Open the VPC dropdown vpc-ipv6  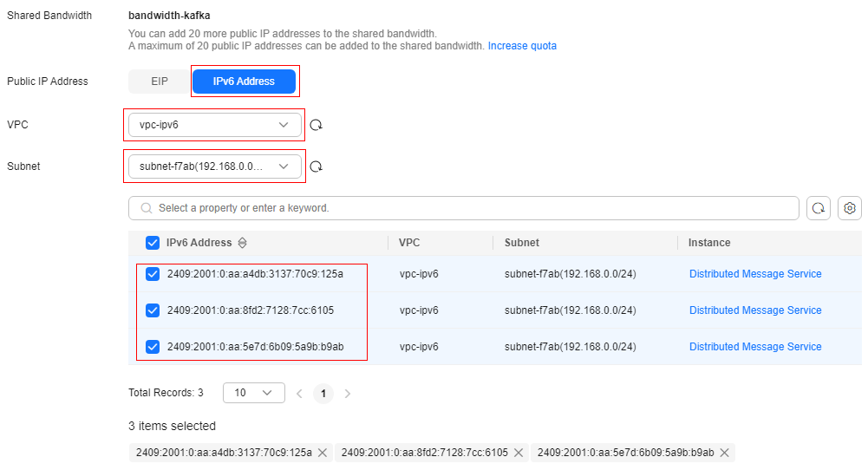215,125
